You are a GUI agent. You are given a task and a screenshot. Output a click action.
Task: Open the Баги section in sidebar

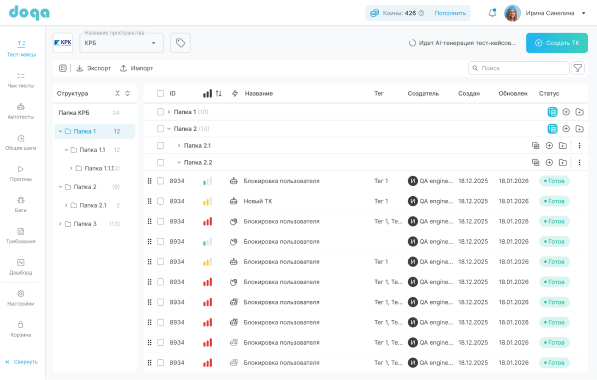click(21, 204)
